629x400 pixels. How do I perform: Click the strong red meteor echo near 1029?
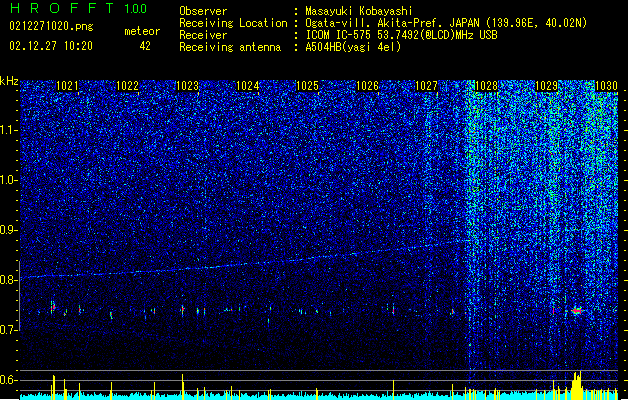coord(577,311)
